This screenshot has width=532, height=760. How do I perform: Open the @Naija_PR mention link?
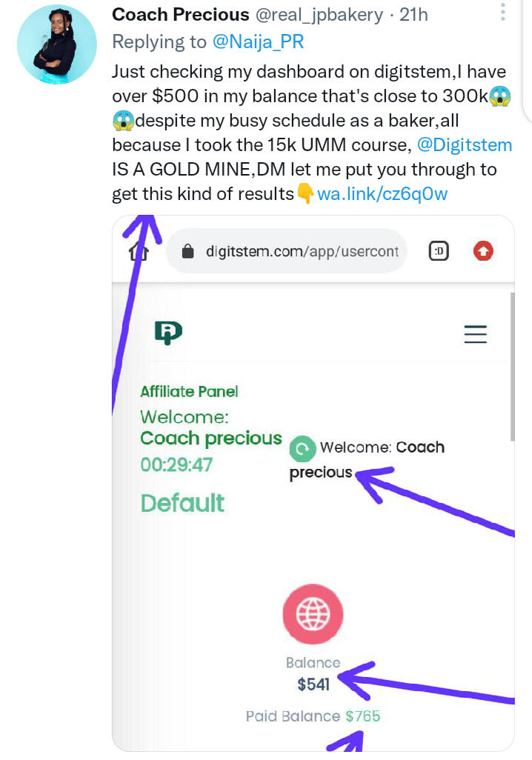tap(258, 42)
